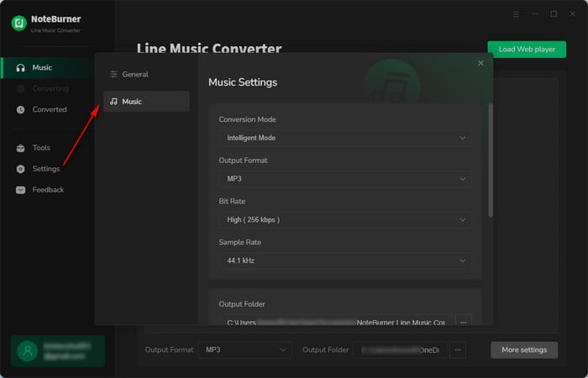The image size is (588, 378).
Task: Switch to the General settings tab
Action: pos(146,74)
